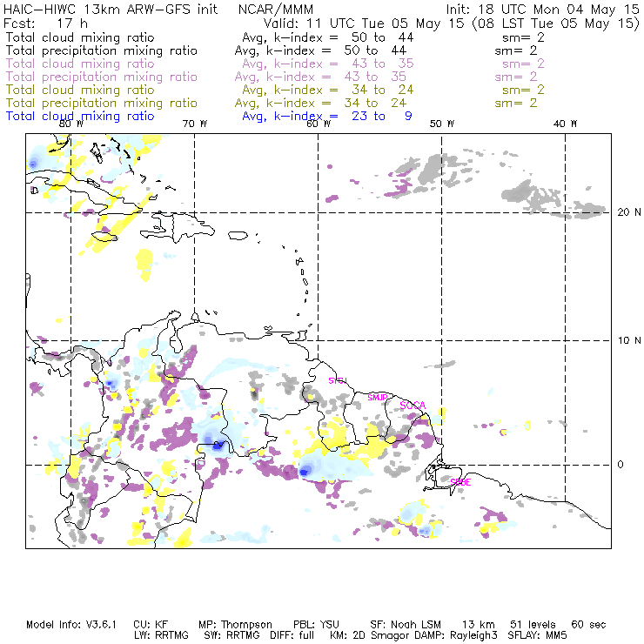The width and height of the screenshot is (644, 644).
Task: Click the "60 W" longitude label
Action: coord(319,124)
